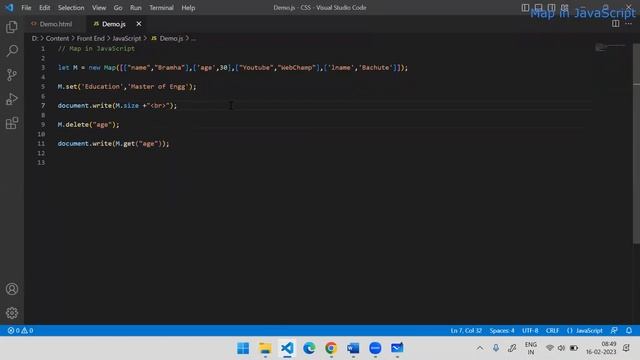This screenshot has height=360, width=640.
Task: Expand the JavaScript breadcrumb folder
Action: [x=127, y=38]
